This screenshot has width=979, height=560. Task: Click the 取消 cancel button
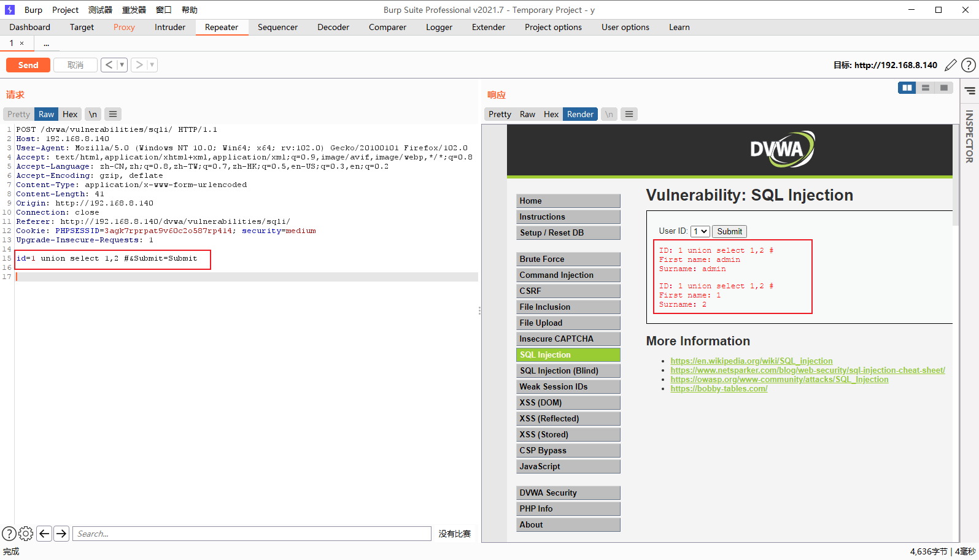(75, 65)
